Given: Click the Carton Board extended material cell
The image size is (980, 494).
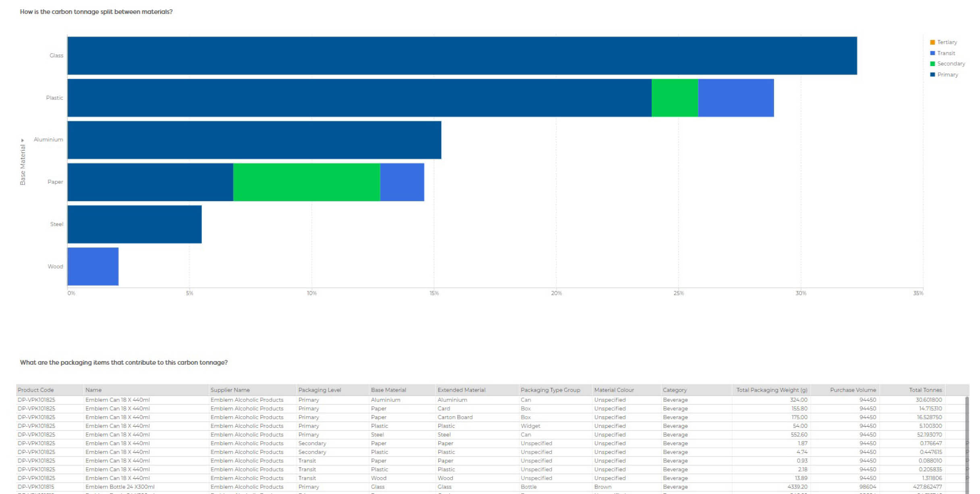Looking at the screenshot, I should click(455, 417).
